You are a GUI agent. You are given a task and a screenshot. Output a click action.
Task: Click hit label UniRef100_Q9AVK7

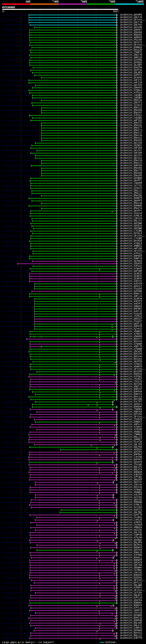131,30
